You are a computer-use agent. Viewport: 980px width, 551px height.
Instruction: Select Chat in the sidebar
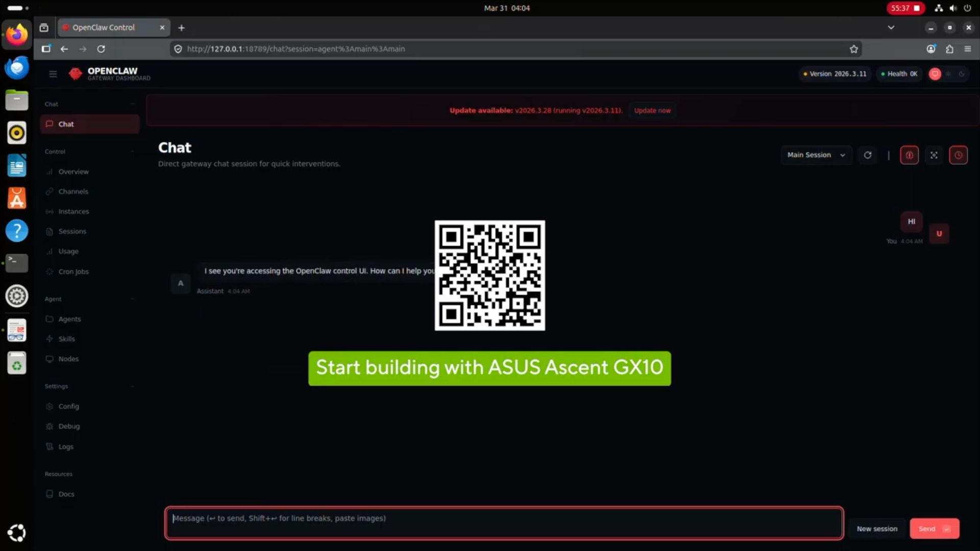tap(90, 124)
